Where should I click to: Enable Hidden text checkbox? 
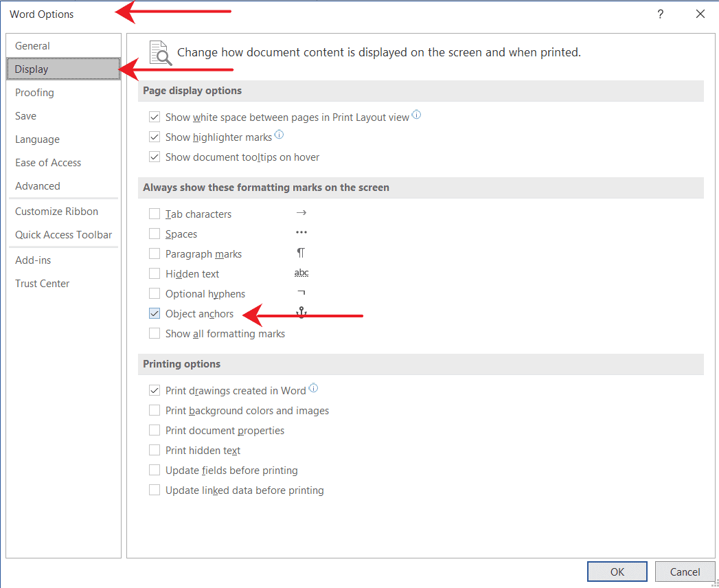[x=155, y=274]
